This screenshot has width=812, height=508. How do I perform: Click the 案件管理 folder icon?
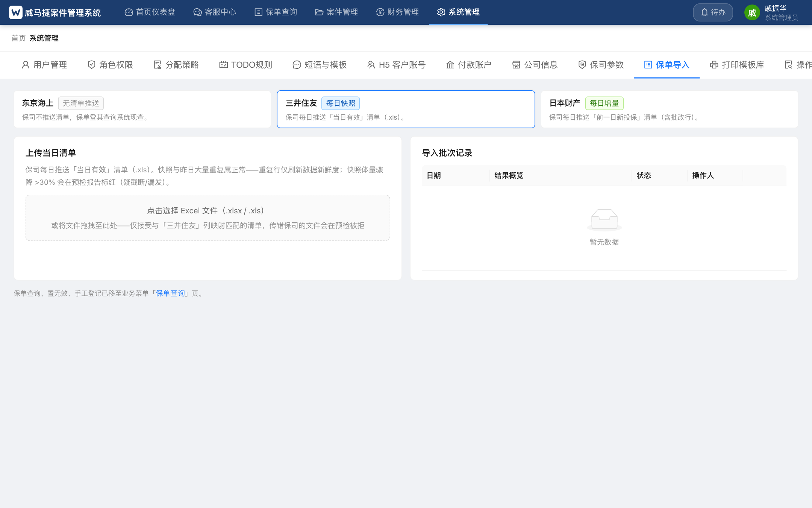[319, 12]
